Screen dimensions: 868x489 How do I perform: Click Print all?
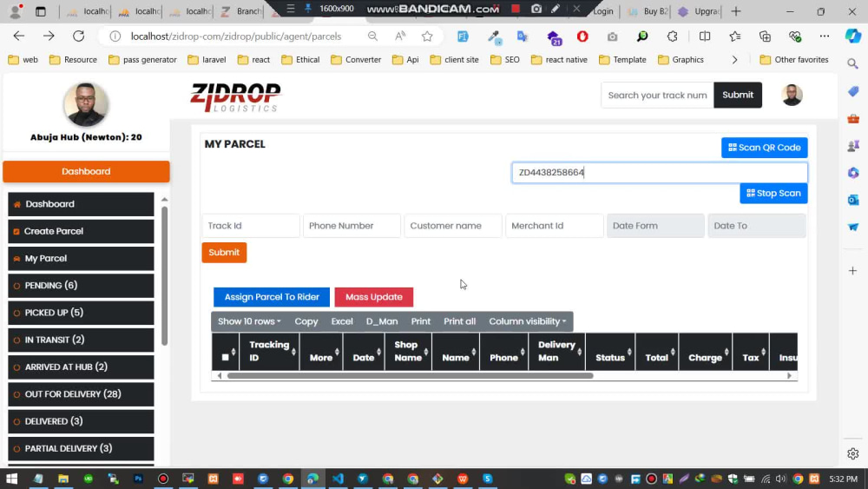pyautogui.click(x=459, y=321)
